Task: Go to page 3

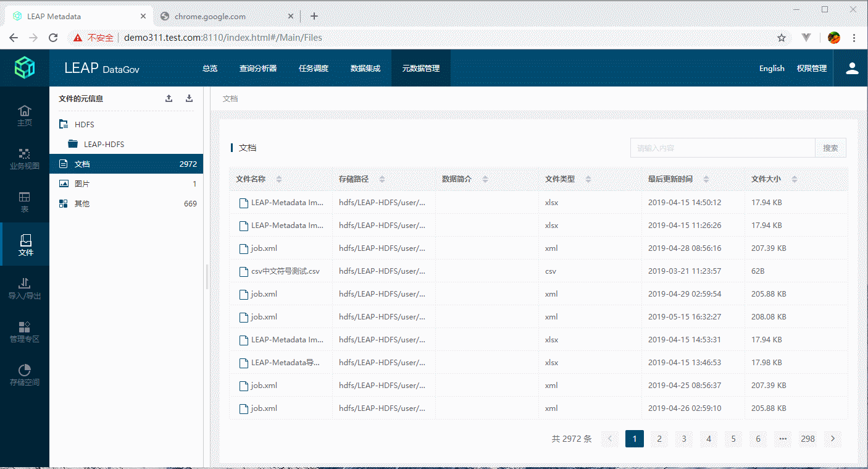Action: [x=684, y=439]
